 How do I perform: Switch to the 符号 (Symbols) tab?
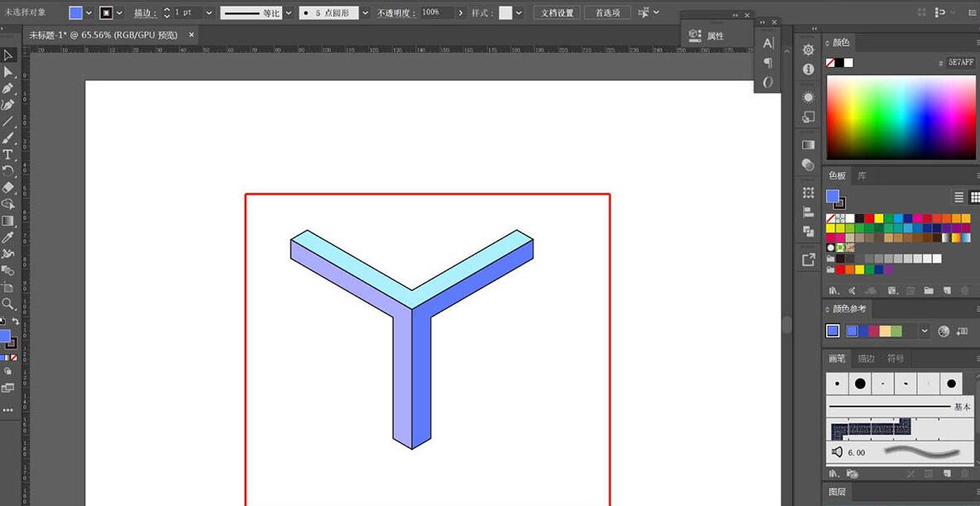pos(895,358)
